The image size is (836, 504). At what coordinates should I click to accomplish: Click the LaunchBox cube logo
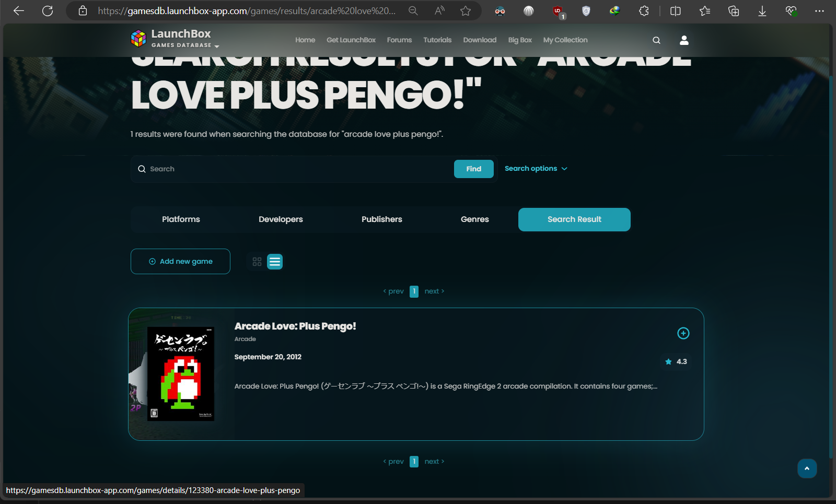(138, 38)
